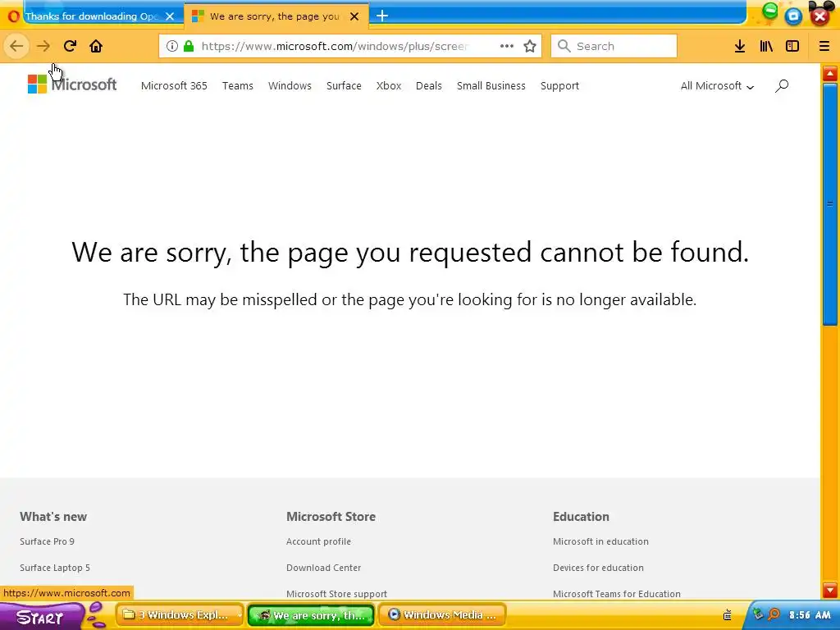Image resolution: width=840 pixels, height=630 pixels.
Task: Click the taskbar clock showing 8:56 AM
Action: [x=810, y=615]
